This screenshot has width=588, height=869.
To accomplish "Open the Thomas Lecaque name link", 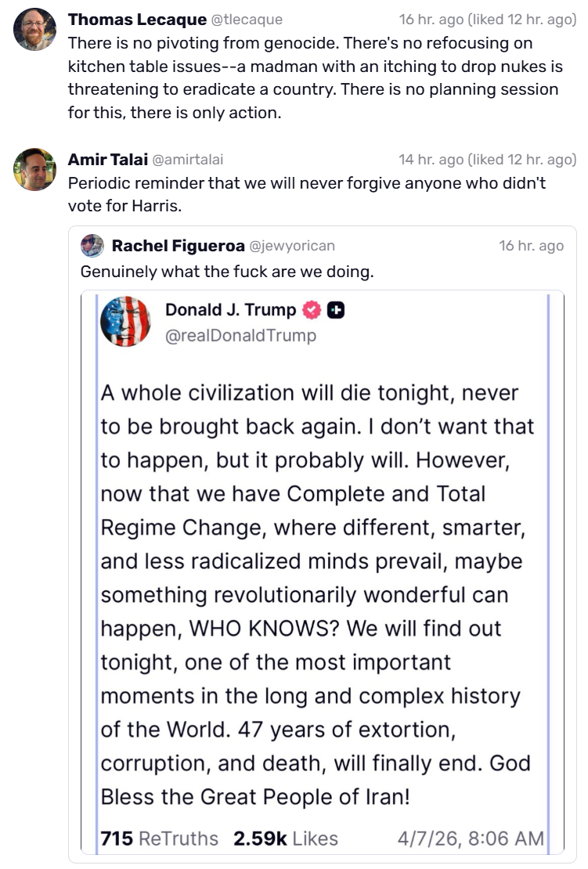I will click(x=137, y=20).
